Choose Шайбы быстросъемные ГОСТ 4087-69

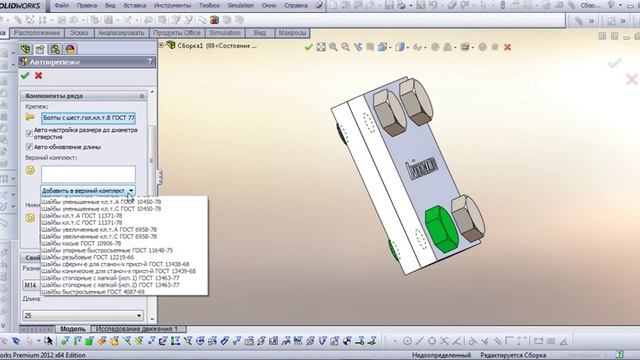93,292
